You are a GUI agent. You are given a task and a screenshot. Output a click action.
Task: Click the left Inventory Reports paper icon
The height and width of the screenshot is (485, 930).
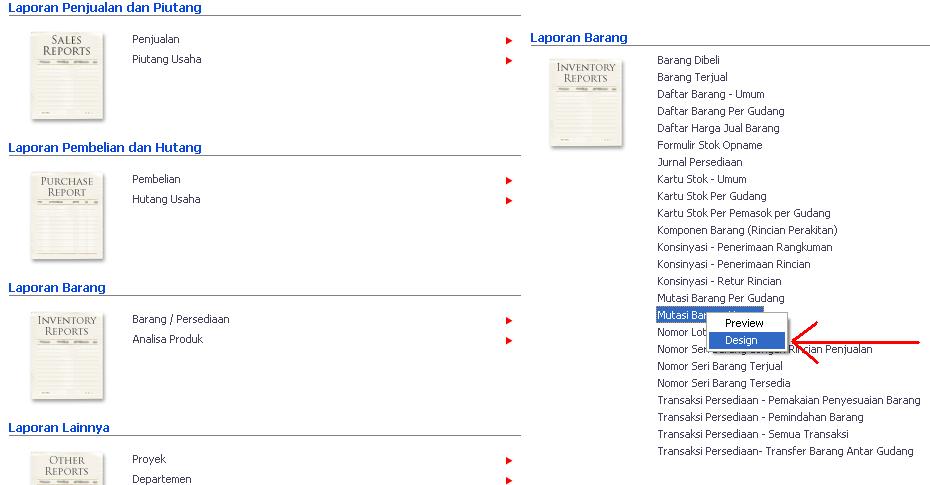(67, 355)
